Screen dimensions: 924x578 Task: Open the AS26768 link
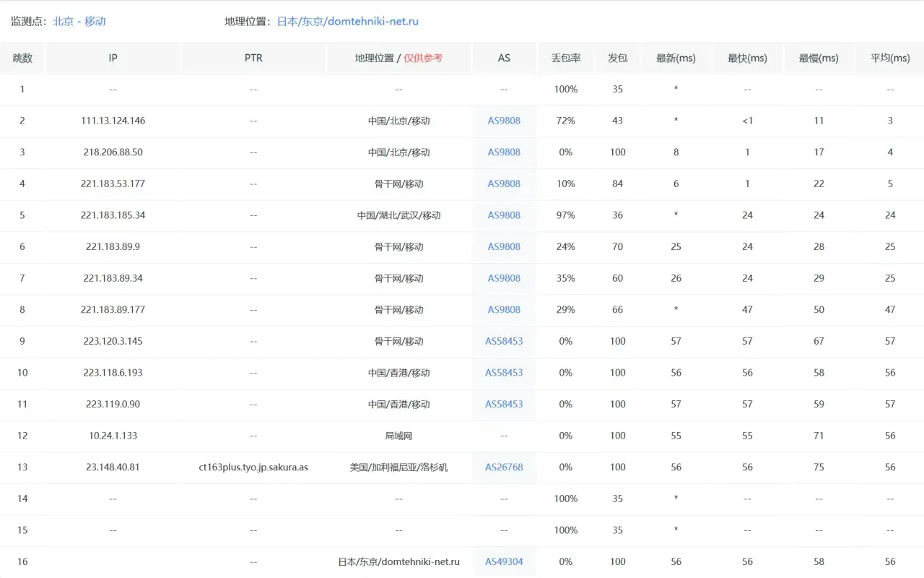[504, 467]
